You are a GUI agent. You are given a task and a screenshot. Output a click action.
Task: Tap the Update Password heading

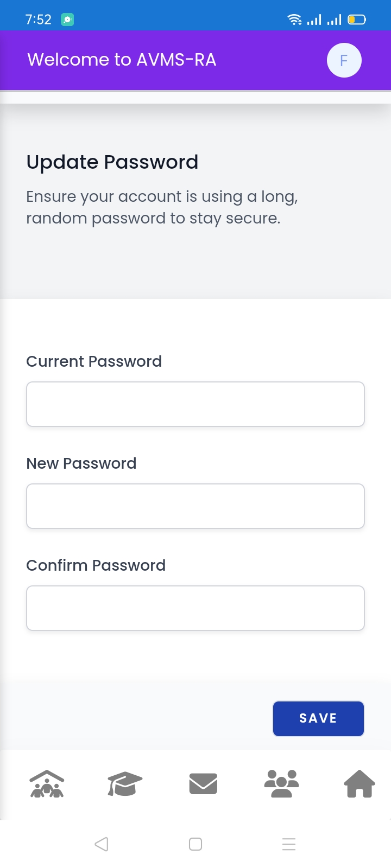112,162
